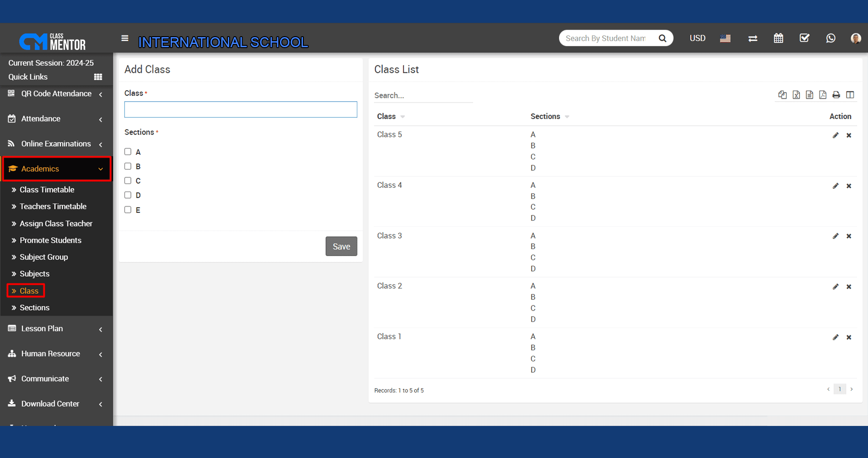Delete Class 1 with X icon

click(849, 338)
